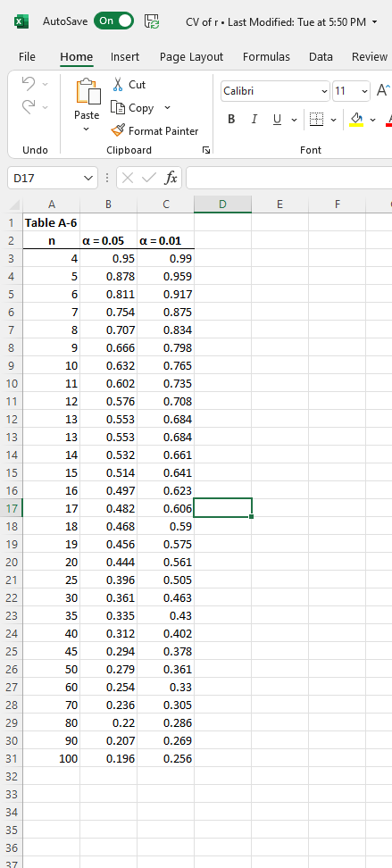Toggle Underline formatting
Screen dimensions: 392x868
pos(277,119)
